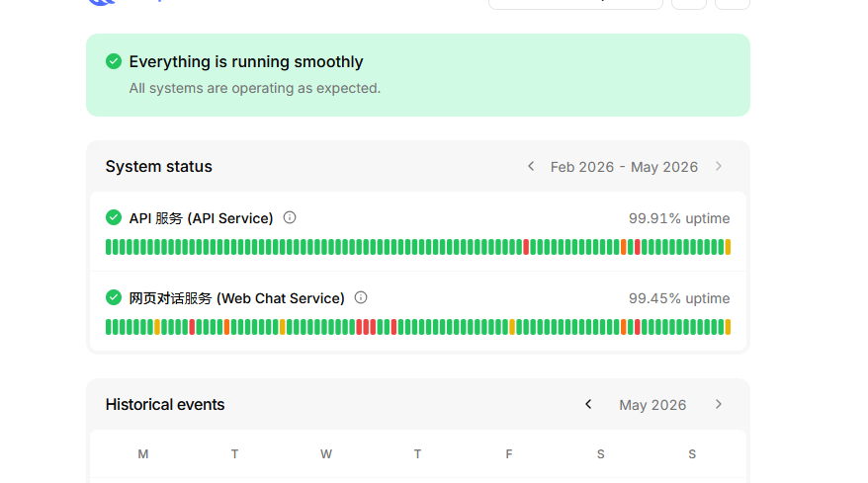
Task: Select orange bar in API Service timeline
Action: point(624,247)
